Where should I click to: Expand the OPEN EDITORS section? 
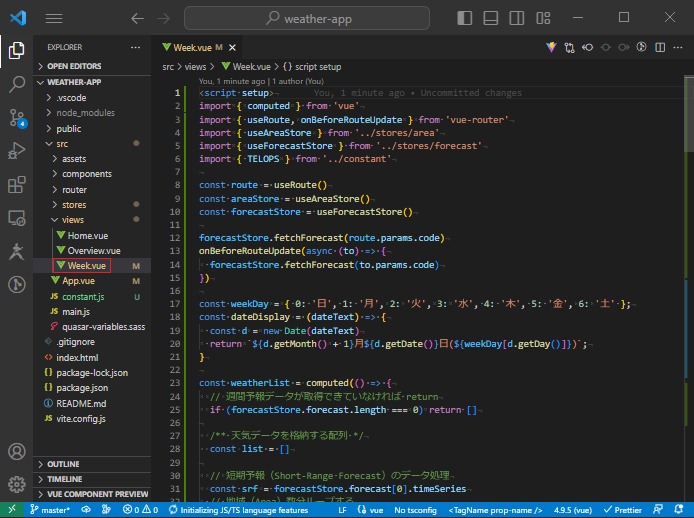pos(92,66)
